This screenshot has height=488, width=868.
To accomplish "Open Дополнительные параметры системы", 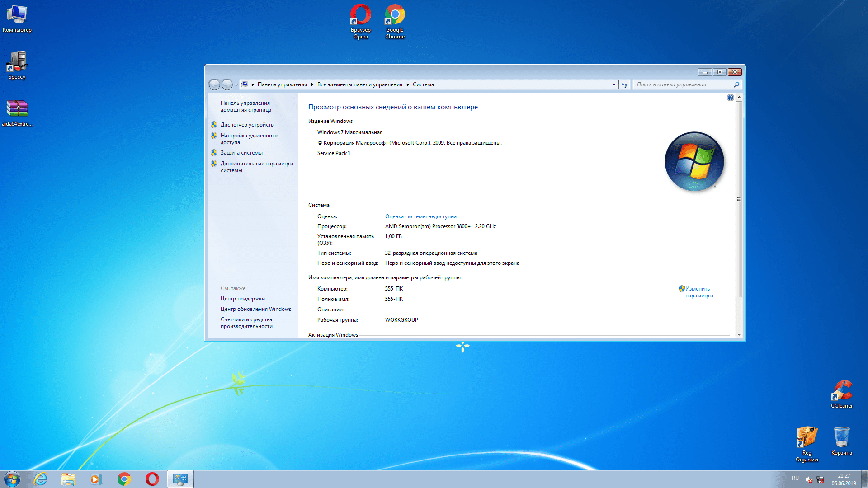I will point(257,167).
